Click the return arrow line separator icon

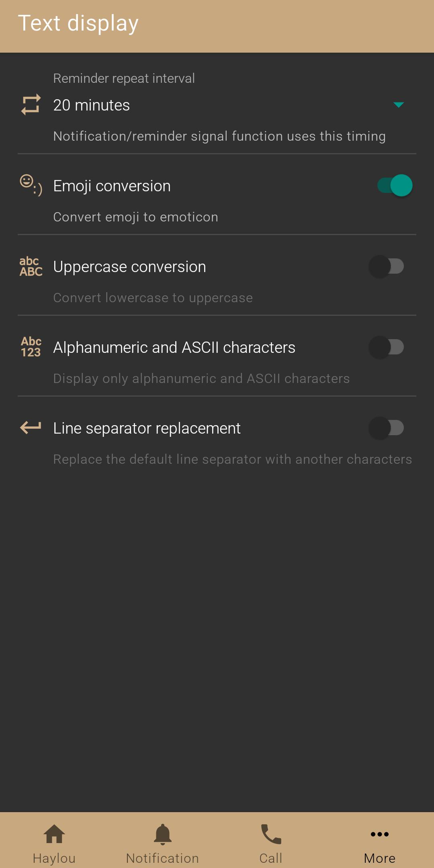(x=31, y=428)
